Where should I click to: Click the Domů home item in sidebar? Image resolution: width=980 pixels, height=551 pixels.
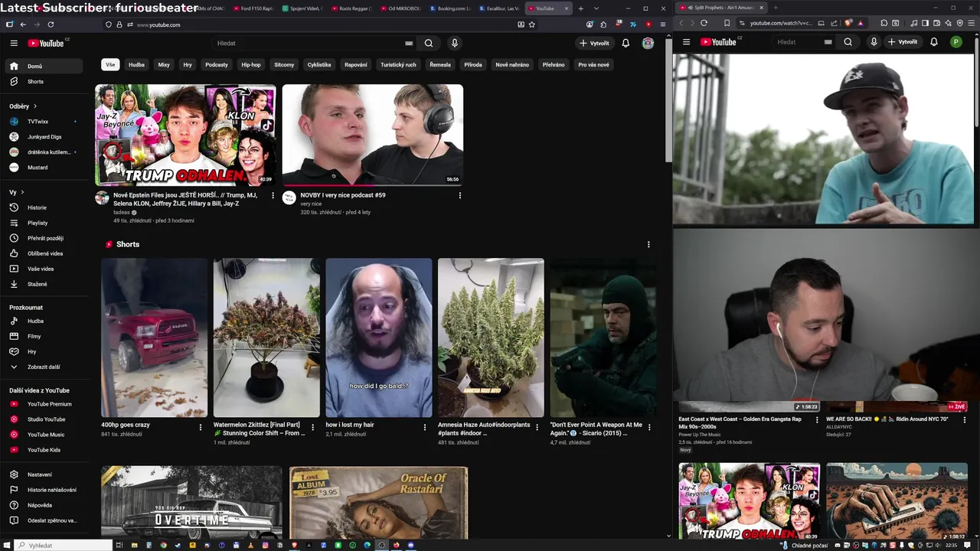46,67
